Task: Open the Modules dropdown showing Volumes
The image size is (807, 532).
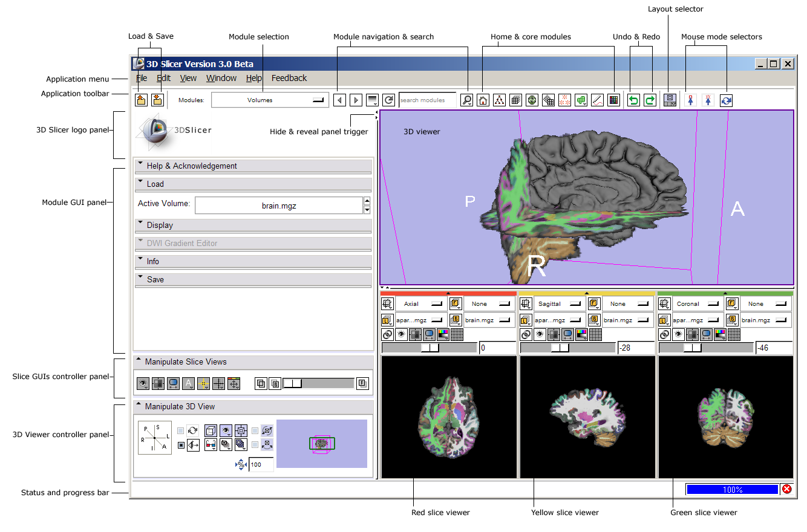Action: 270,100
